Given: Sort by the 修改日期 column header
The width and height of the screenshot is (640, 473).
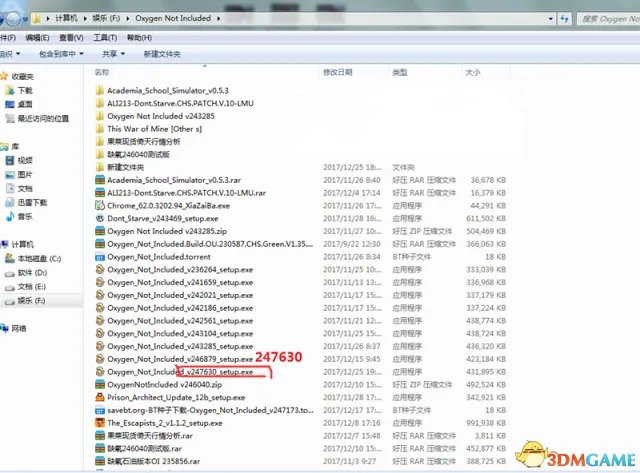Looking at the screenshot, I should (x=338, y=72).
